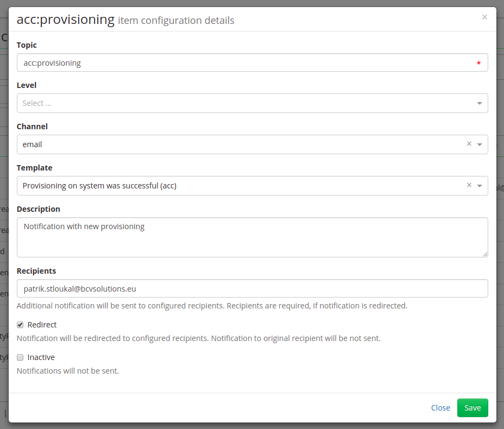The height and width of the screenshot is (429, 504).
Task: Clear the email channel selection
Action: click(x=469, y=144)
